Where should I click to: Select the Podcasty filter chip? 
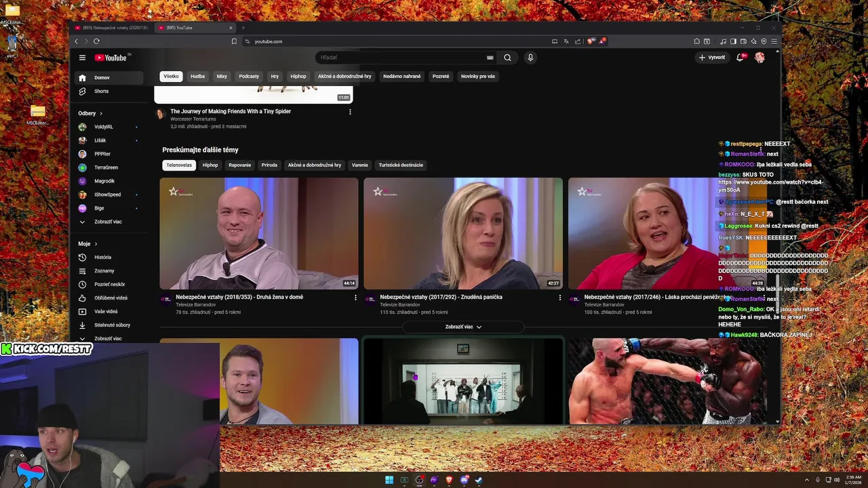point(249,76)
